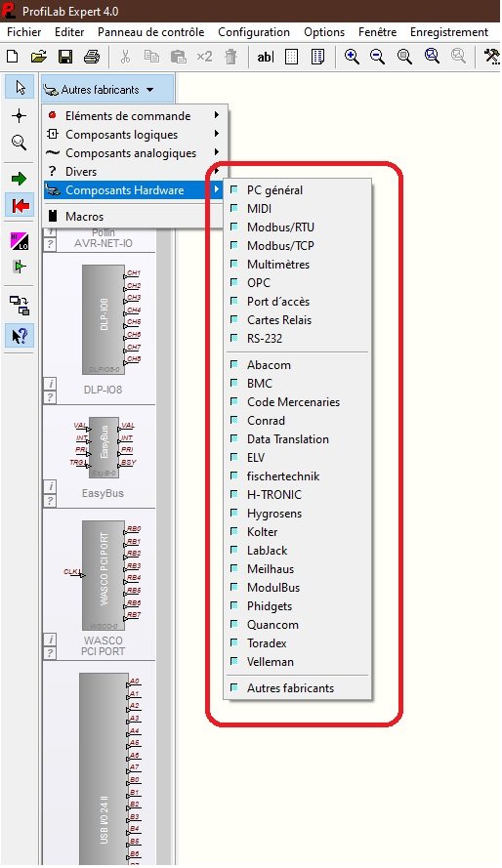Click Composants Hardware menu entry
This screenshot has width=502, height=868.
click(135, 189)
